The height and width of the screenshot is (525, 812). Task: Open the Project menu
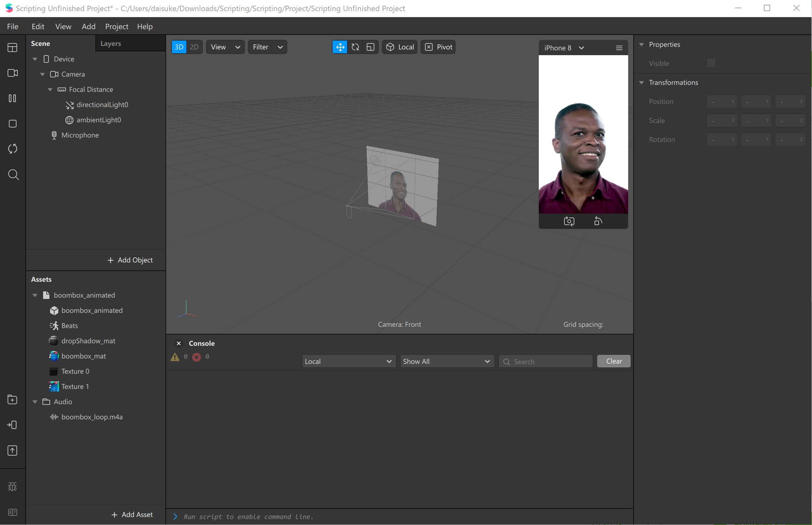point(117,27)
